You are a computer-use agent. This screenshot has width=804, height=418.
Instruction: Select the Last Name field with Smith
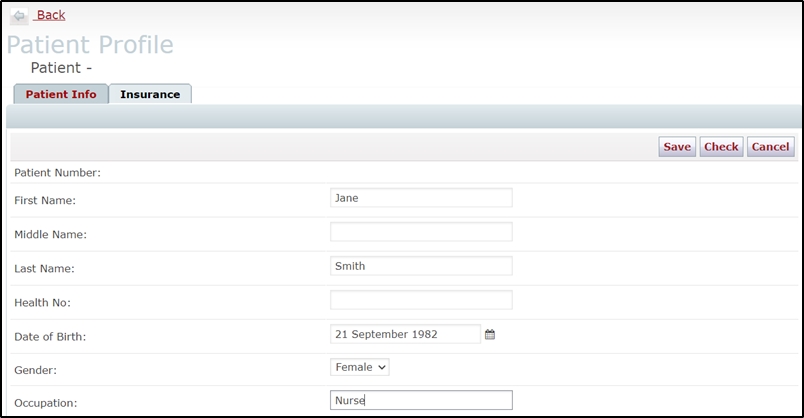click(421, 266)
